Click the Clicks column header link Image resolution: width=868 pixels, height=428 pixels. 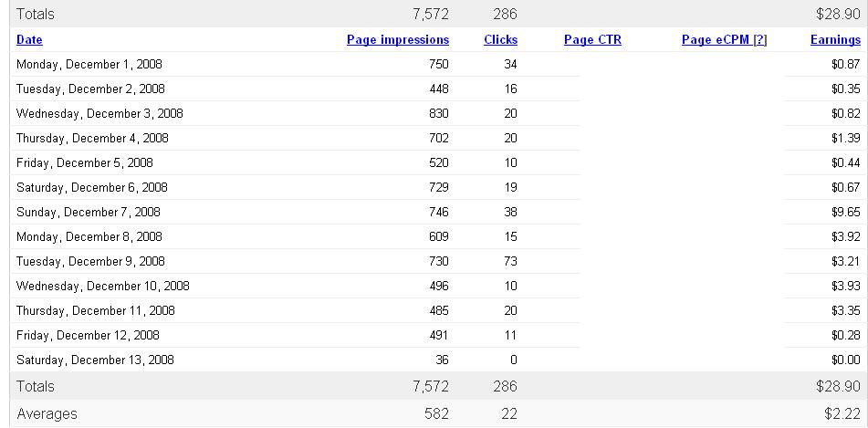tap(500, 40)
